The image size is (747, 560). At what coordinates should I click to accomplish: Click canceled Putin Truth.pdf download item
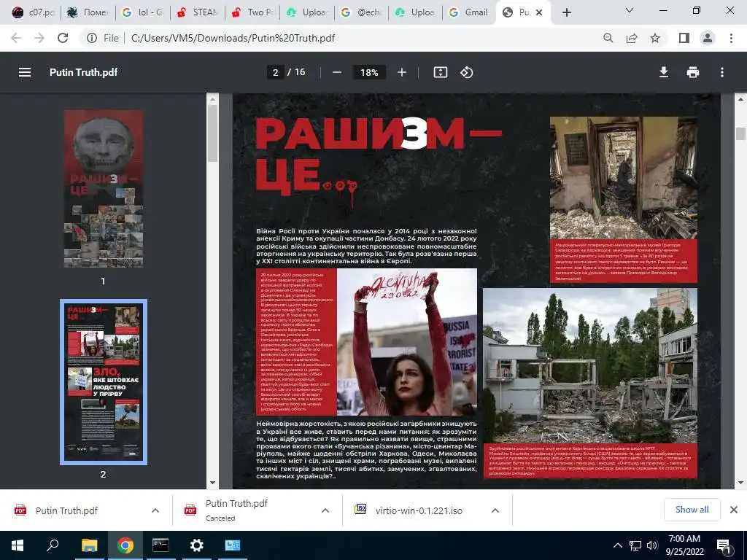coord(236,510)
